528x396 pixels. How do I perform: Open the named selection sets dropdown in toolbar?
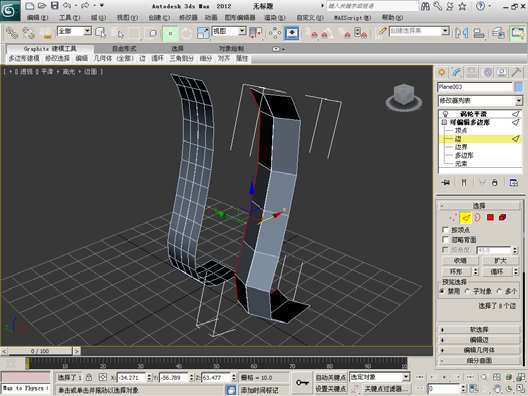pyautogui.click(x=419, y=32)
